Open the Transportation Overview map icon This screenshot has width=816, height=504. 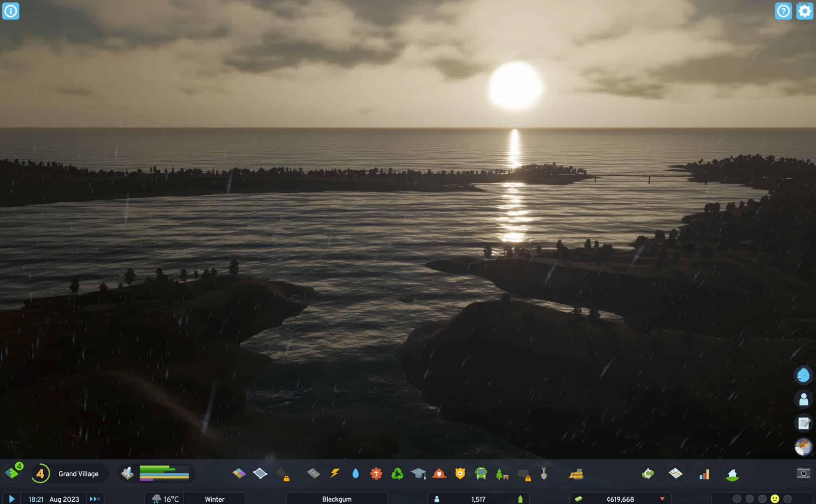point(676,473)
